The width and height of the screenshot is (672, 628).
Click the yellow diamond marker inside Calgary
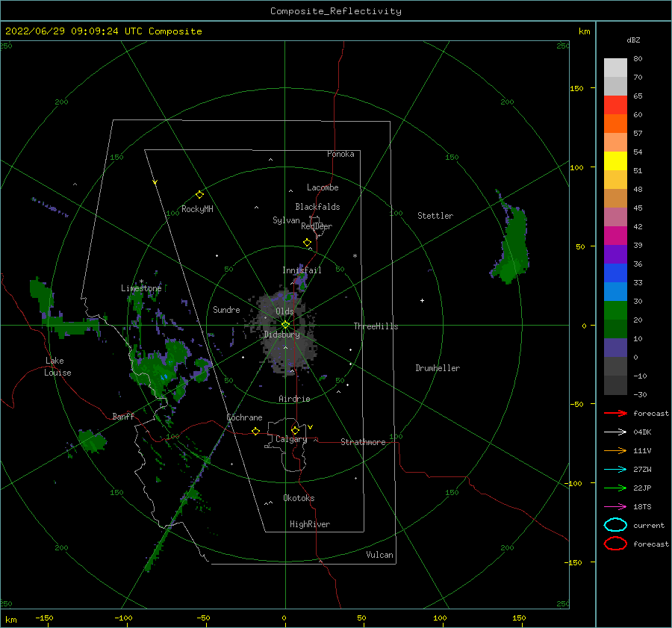pos(295,430)
